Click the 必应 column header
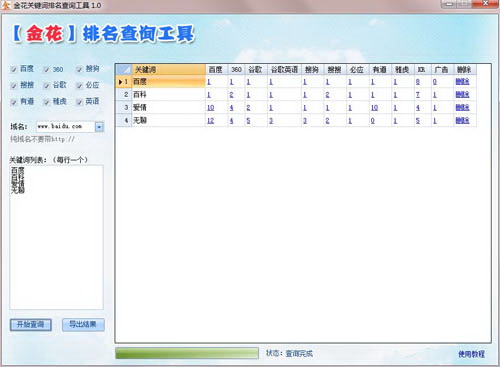This screenshot has height=367, width=500. (358, 70)
